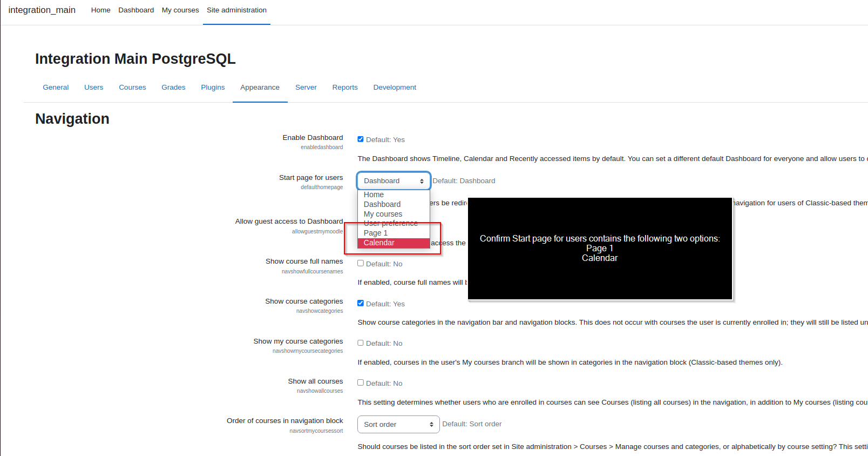Click the Enable Dashboard label
The height and width of the screenshot is (456, 868).
(313, 137)
